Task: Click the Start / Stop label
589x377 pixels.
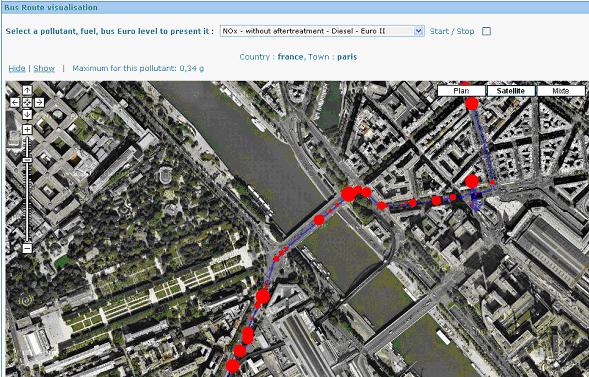Action: pyautogui.click(x=452, y=31)
